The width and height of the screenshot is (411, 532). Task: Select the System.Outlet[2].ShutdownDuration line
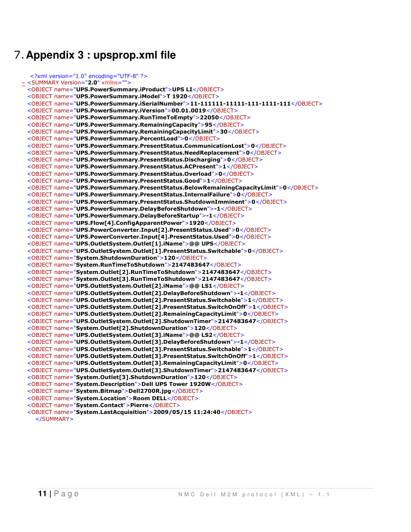tap(132, 328)
